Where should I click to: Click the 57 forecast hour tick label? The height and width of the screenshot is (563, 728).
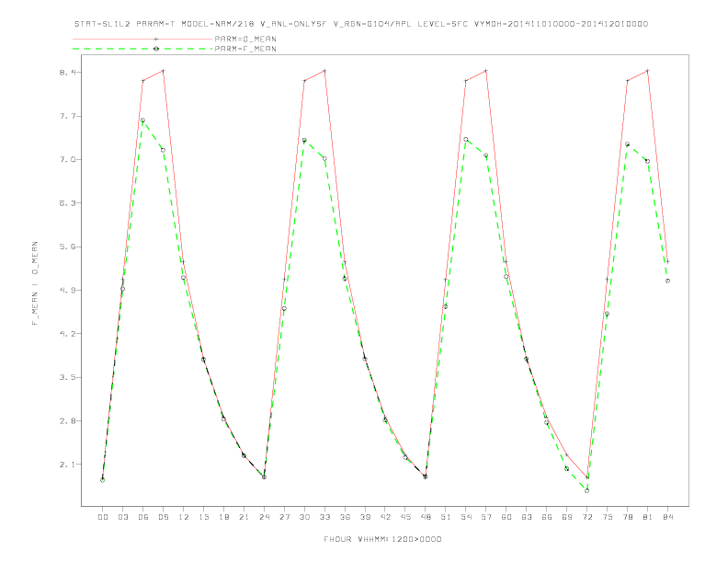tap(486, 517)
